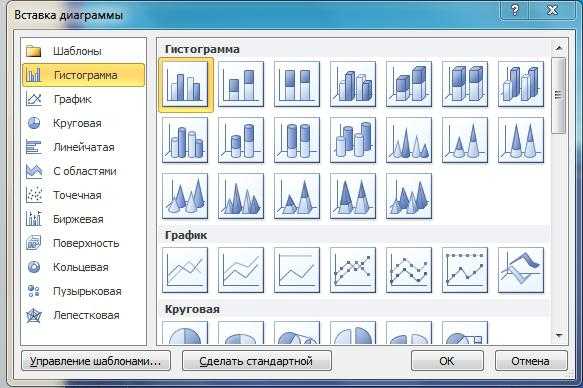Choose the 3-D clustered column chart type
This screenshot has height=388, width=583.
click(353, 84)
